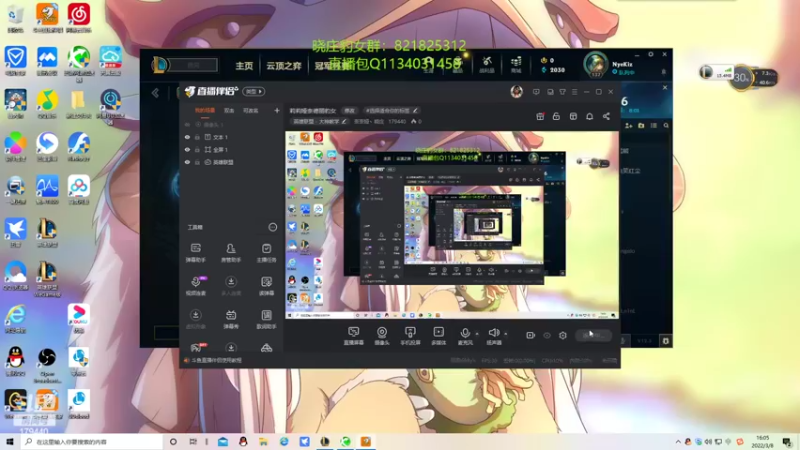Open the QQ penguin icon on taskbar
Viewport: 800px width, 450px height.
tap(243, 442)
